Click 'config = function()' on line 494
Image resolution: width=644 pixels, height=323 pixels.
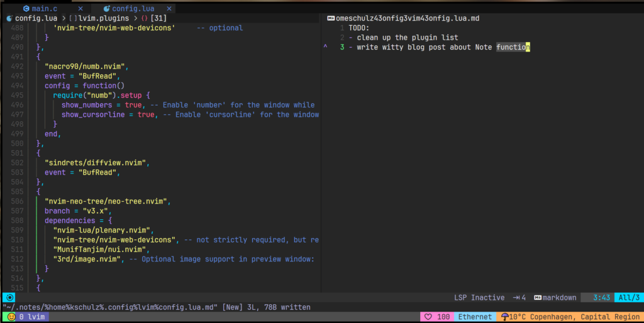(x=85, y=86)
